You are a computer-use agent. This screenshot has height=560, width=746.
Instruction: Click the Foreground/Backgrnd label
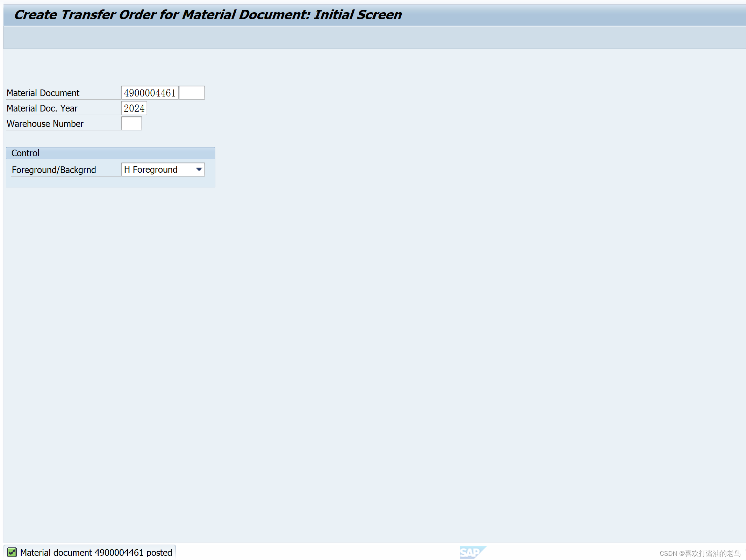pos(54,170)
